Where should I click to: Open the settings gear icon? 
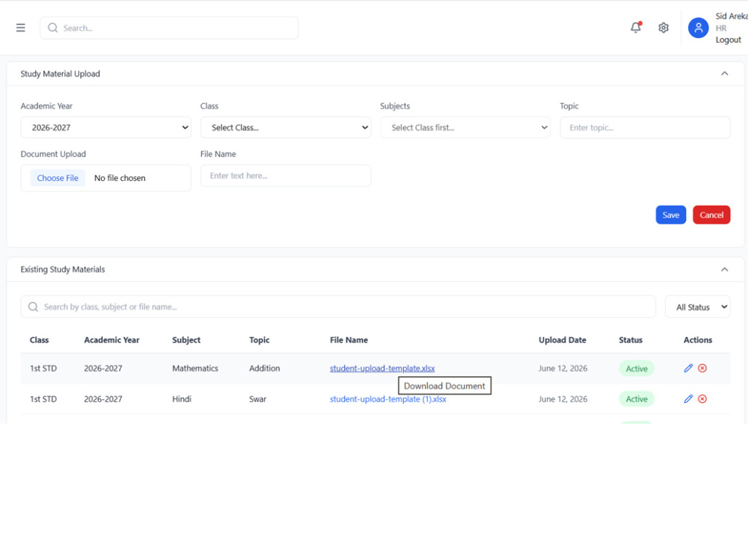click(663, 28)
